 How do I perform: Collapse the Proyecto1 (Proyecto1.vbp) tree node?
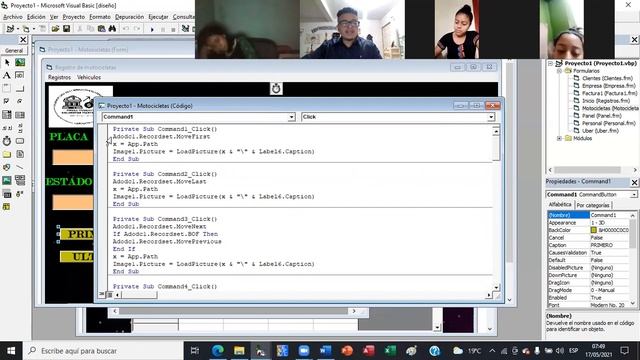[x=551, y=63]
